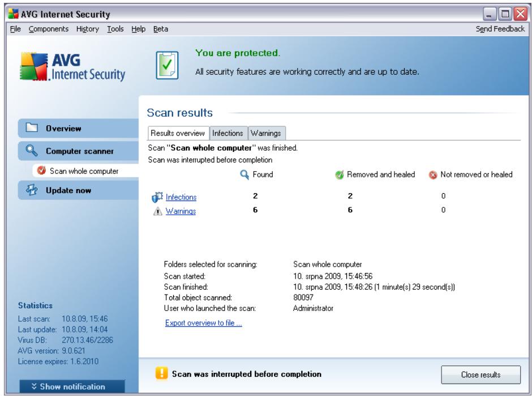Click Send Feedback in the menu bar
Image resolution: width=532 pixels, height=396 pixels.
500,29
